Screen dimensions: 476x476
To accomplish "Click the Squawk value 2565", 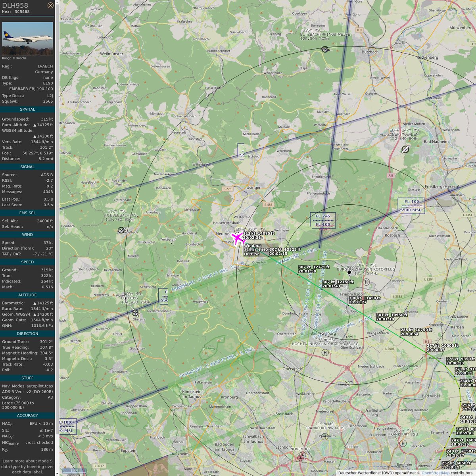I will click(48, 101).
